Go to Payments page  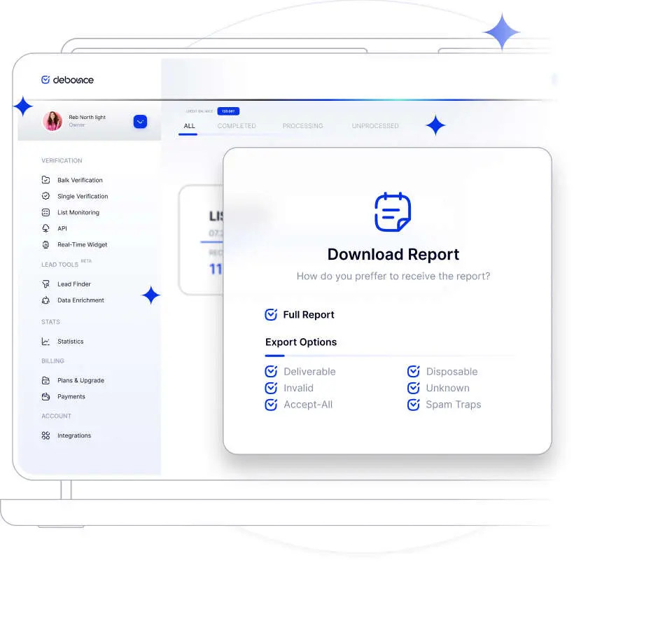pyautogui.click(x=71, y=396)
